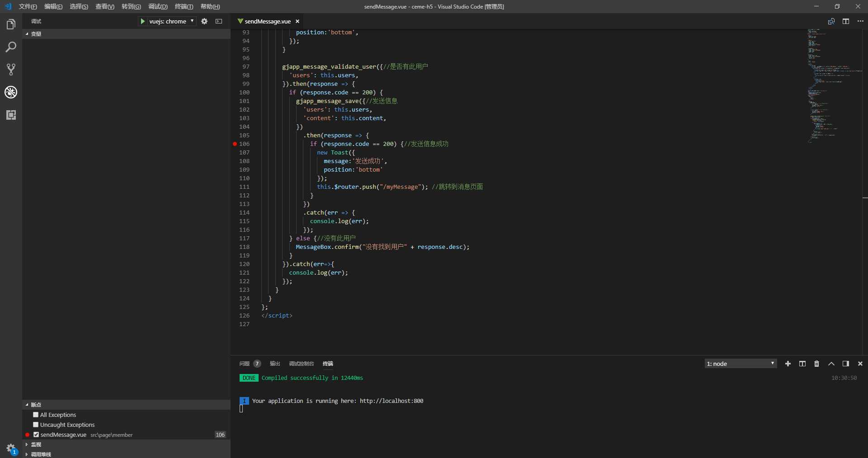Viewport: 868px width, 458px height.
Task: Open the 调试(D) menu
Action: tap(158, 6)
